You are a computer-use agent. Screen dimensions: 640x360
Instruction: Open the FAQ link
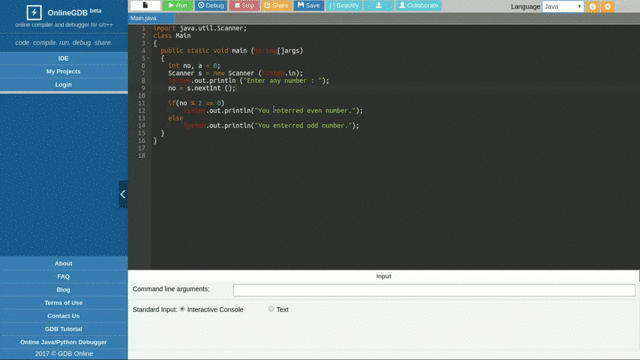(x=63, y=276)
